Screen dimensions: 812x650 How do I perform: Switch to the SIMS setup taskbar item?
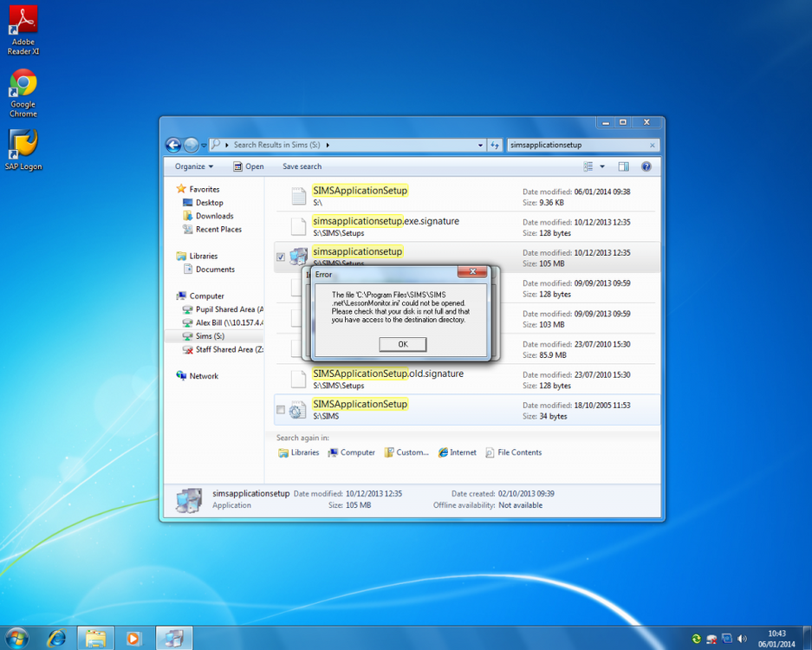[x=174, y=638]
